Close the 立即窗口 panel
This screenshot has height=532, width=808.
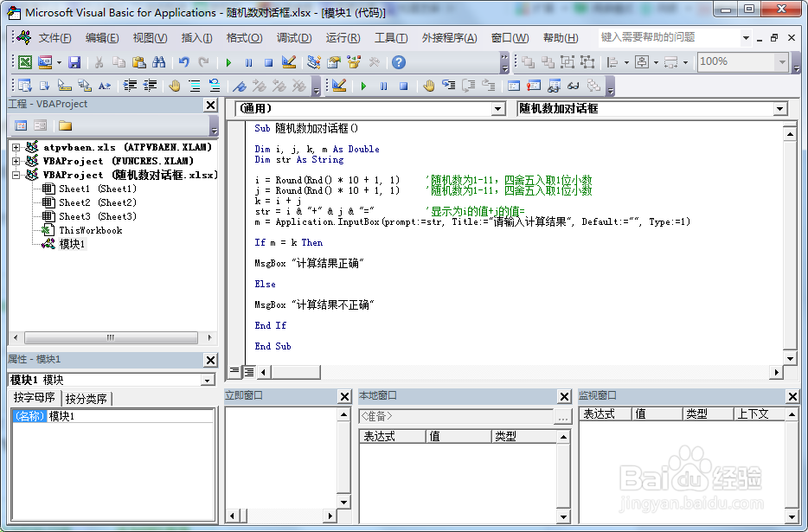(344, 396)
